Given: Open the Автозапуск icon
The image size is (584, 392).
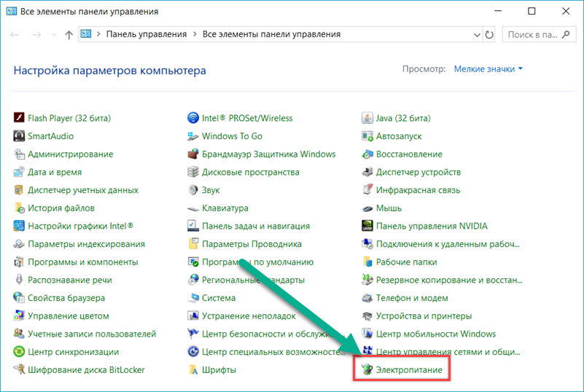Looking at the screenshot, I should [367, 136].
